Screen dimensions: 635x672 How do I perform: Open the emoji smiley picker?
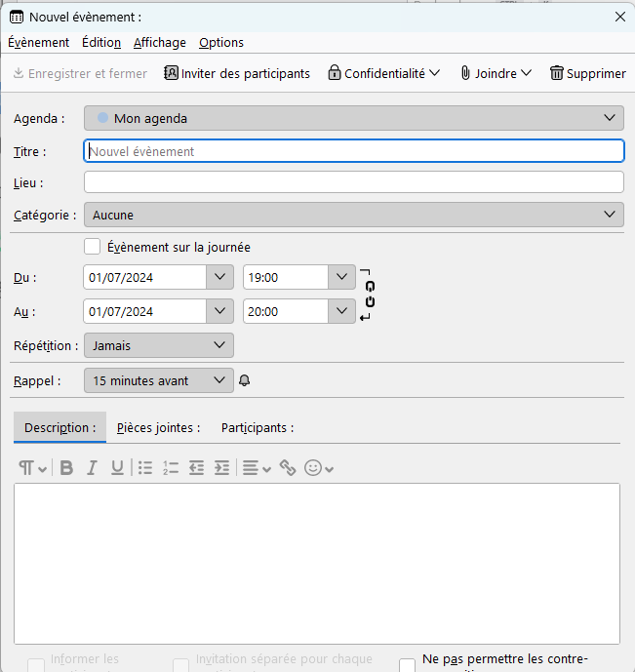(319, 468)
